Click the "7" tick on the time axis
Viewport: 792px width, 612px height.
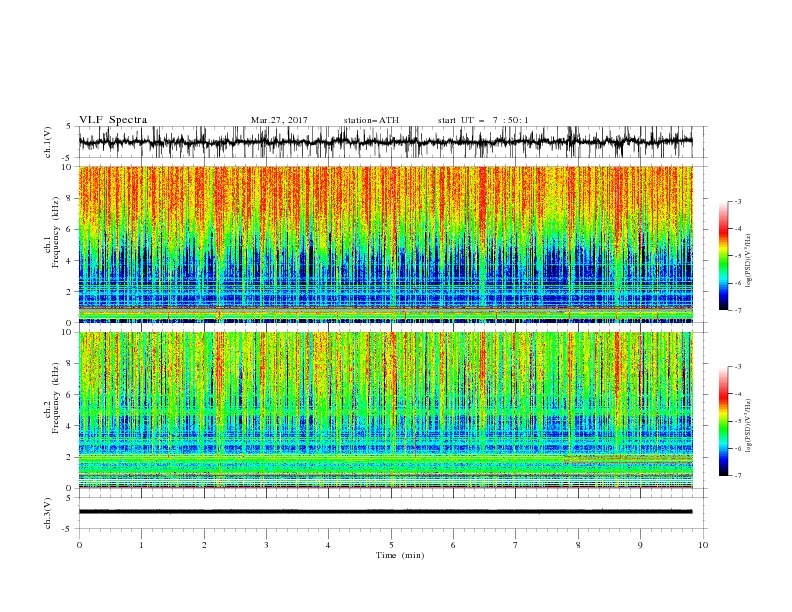(x=516, y=545)
